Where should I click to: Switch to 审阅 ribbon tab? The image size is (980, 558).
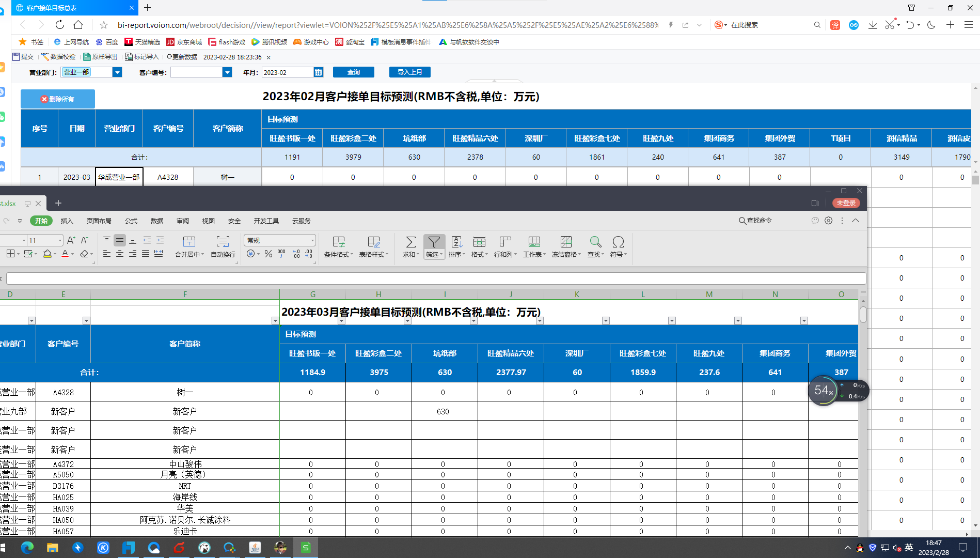point(183,221)
